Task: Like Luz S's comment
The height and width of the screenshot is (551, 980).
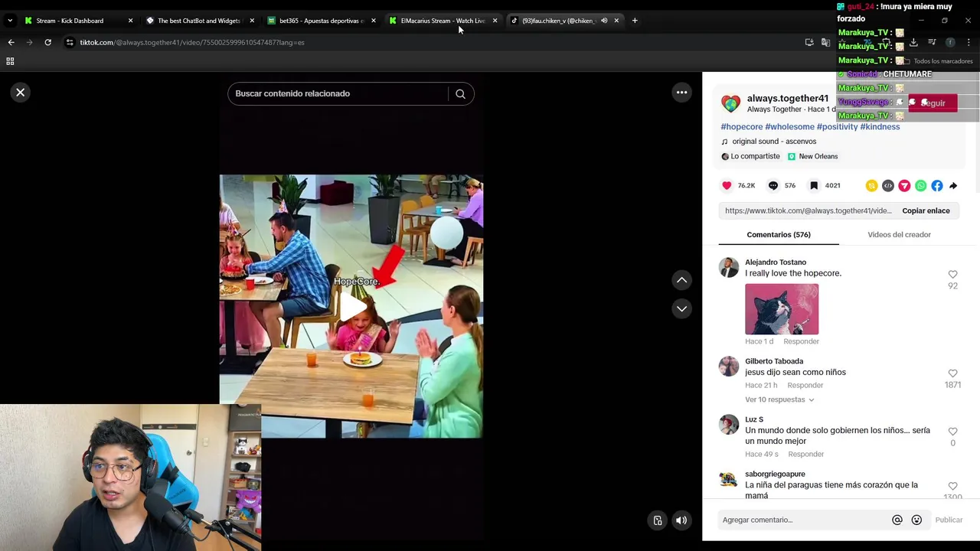Action: (952, 432)
